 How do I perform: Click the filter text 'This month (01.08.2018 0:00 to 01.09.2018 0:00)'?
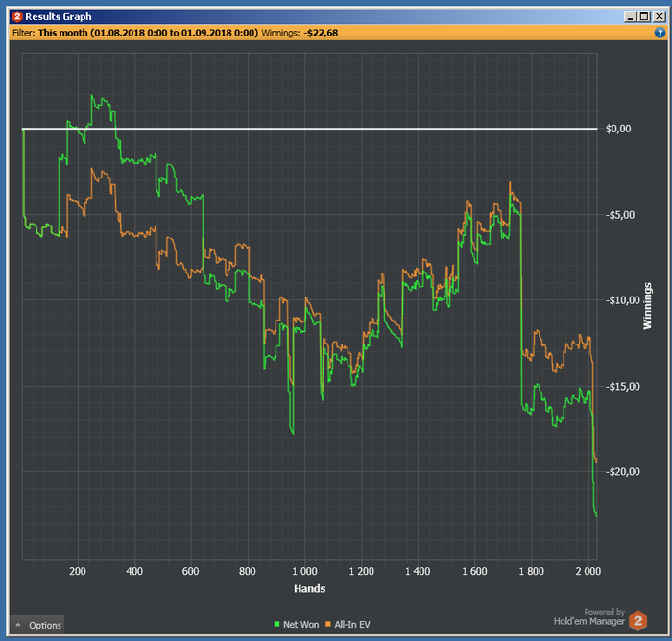[148, 33]
